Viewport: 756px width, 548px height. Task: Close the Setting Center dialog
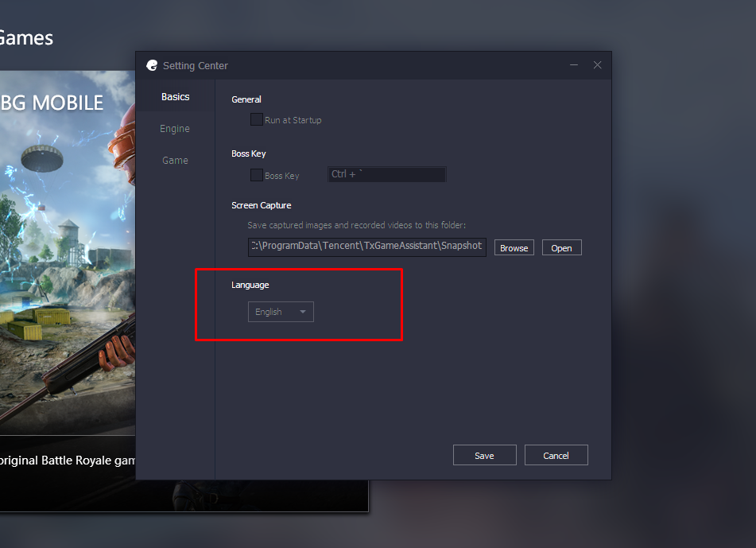597,65
